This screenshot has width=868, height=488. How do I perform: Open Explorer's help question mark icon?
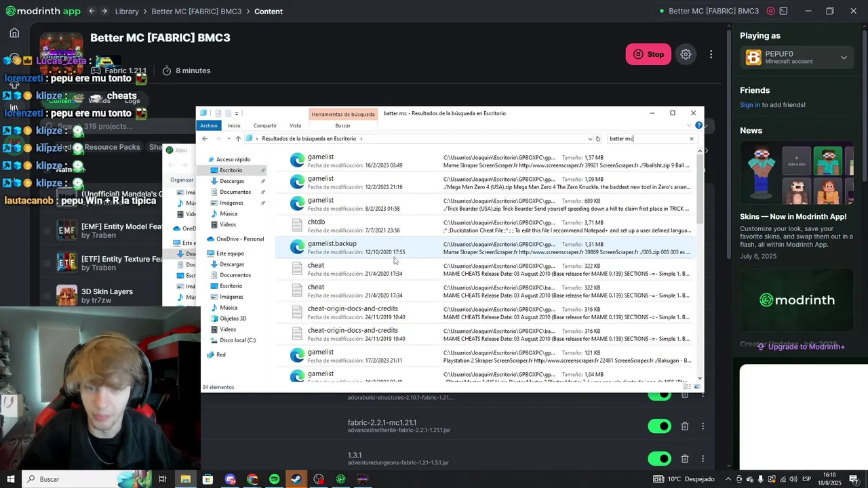(698, 125)
